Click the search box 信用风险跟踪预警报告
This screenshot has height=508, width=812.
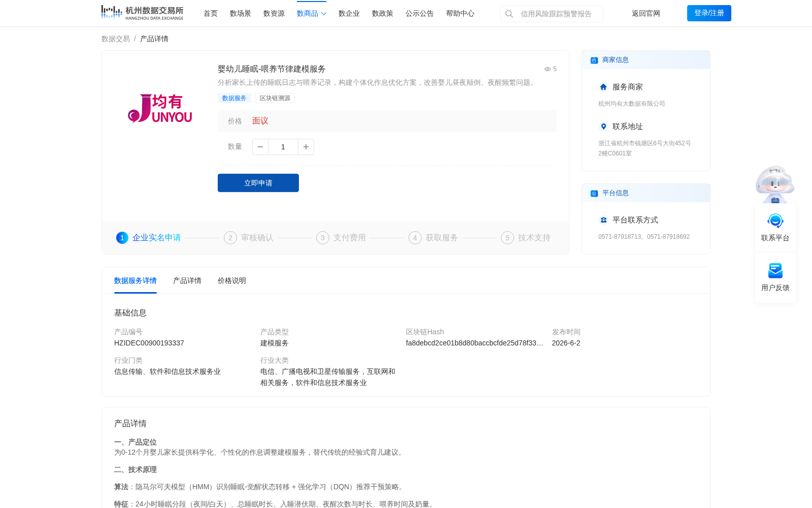pyautogui.click(x=552, y=14)
